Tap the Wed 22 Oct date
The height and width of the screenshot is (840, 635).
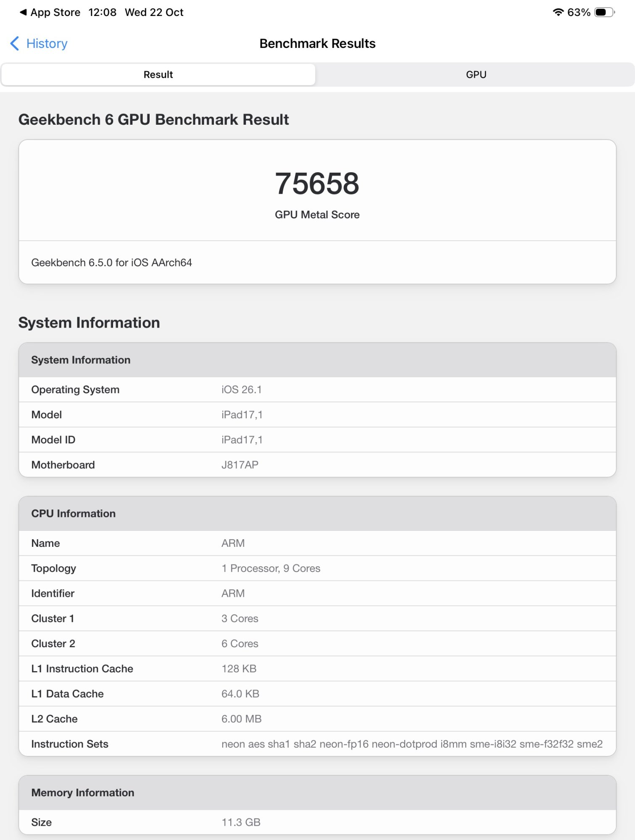click(x=154, y=12)
